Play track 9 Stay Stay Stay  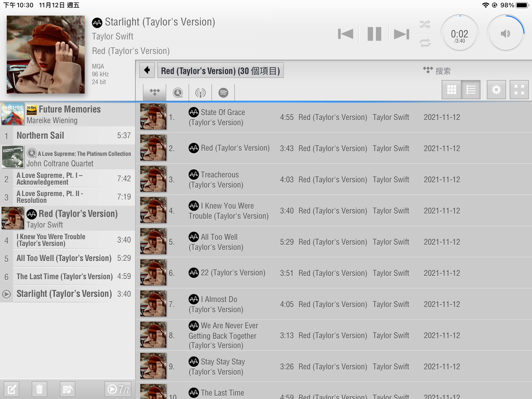pos(334,366)
